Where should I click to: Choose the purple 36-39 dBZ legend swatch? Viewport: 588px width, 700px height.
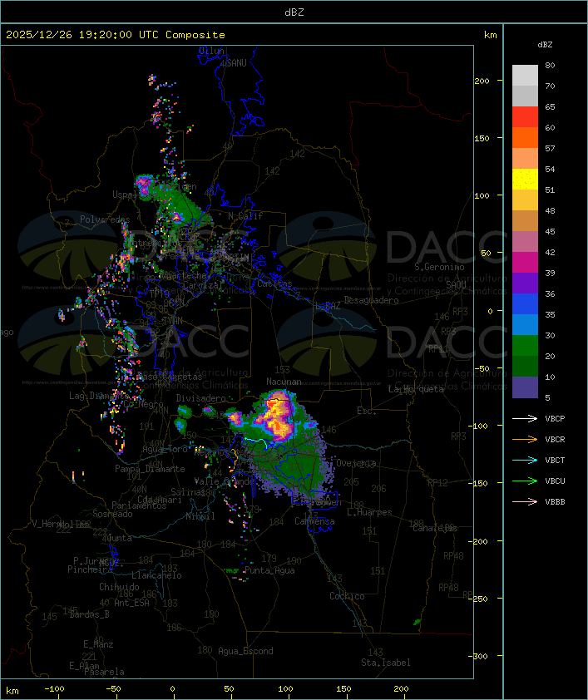pyautogui.click(x=525, y=283)
